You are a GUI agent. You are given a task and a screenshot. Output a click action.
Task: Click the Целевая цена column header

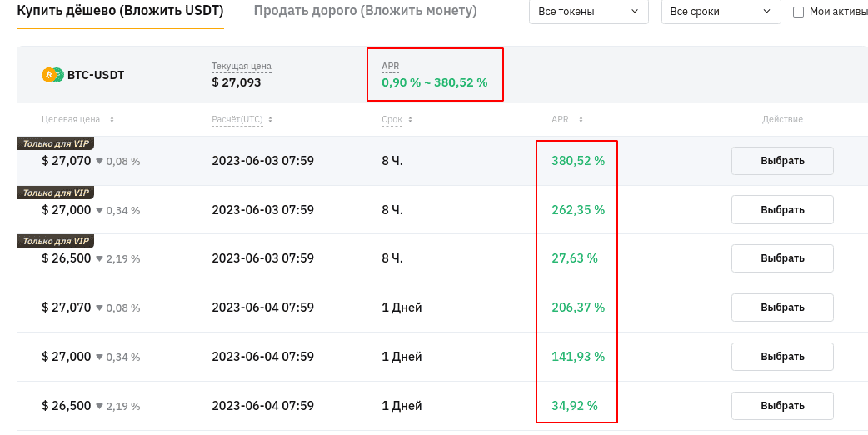(71, 119)
